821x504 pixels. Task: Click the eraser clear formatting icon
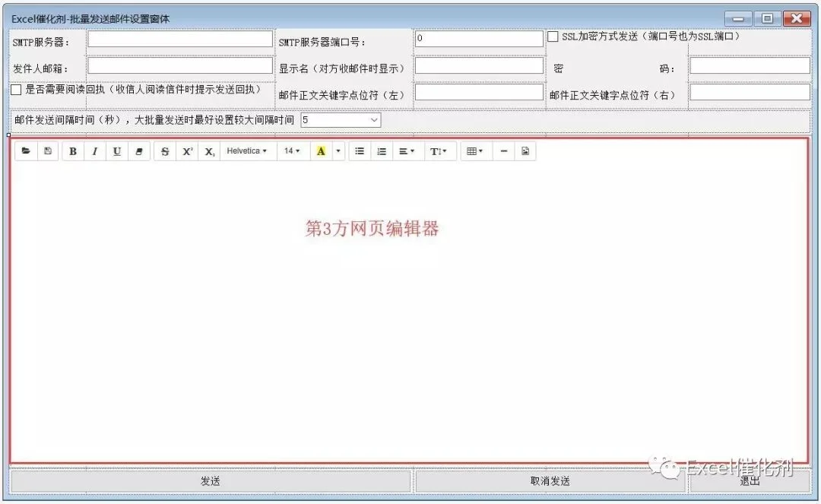click(x=139, y=151)
